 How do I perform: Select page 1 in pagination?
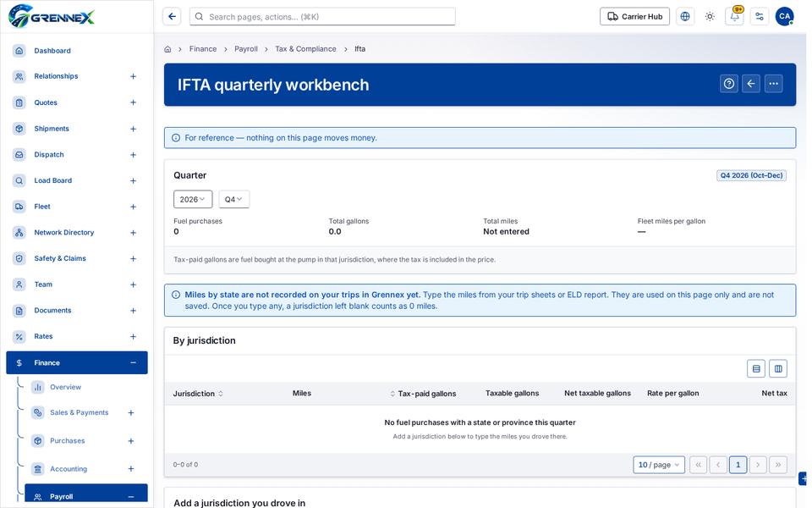pyautogui.click(x=738, y=465)
